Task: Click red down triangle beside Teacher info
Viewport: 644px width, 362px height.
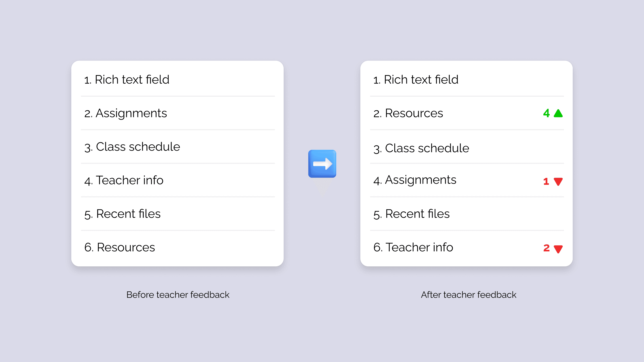Action: coord(558,249)
